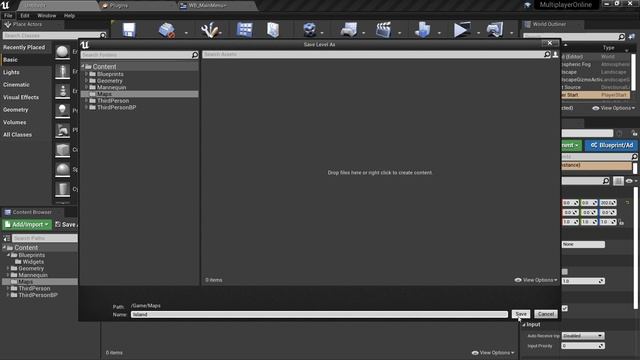
Task: Click the Unreal Engine logo in the title bar
Action: [x=5, y=5]
